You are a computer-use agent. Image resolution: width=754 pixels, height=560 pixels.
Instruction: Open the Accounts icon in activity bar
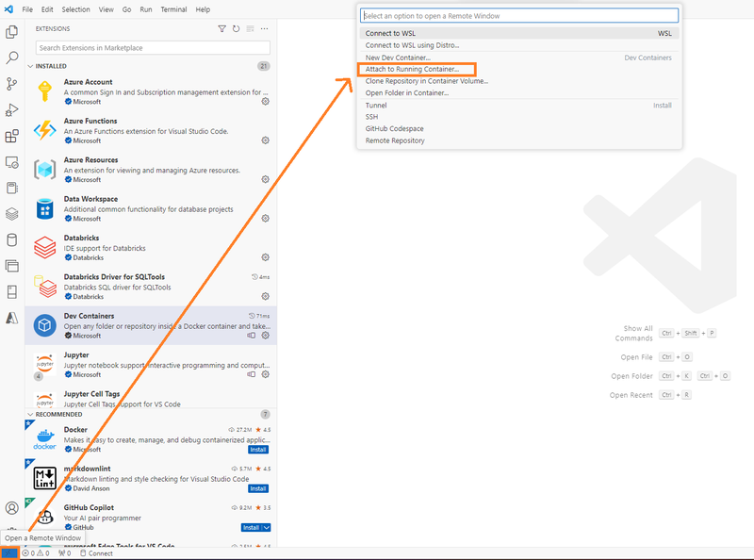coord(12,508)
